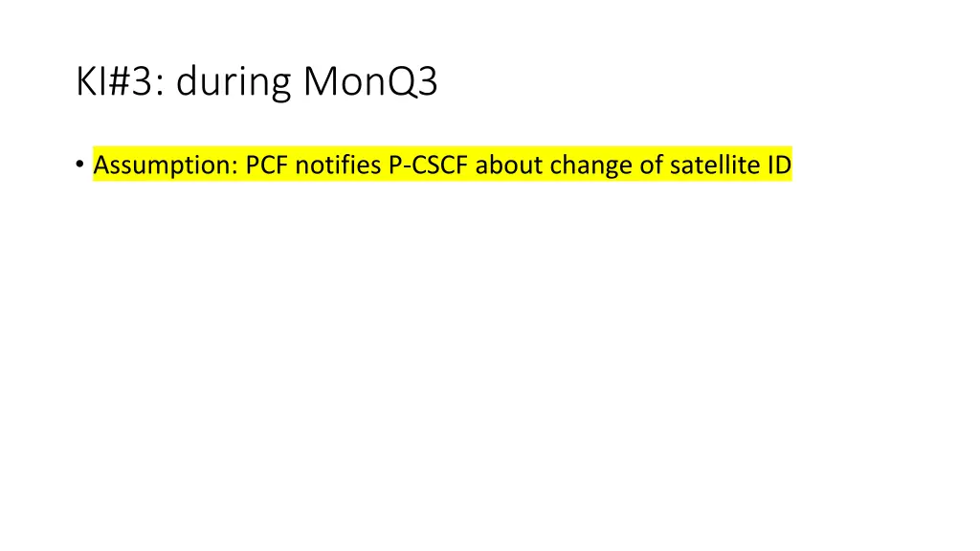The width and height of the screenshot is (980, 551).
Task: Click the bullet point marker before Assumption
Action: pos(79,165)
